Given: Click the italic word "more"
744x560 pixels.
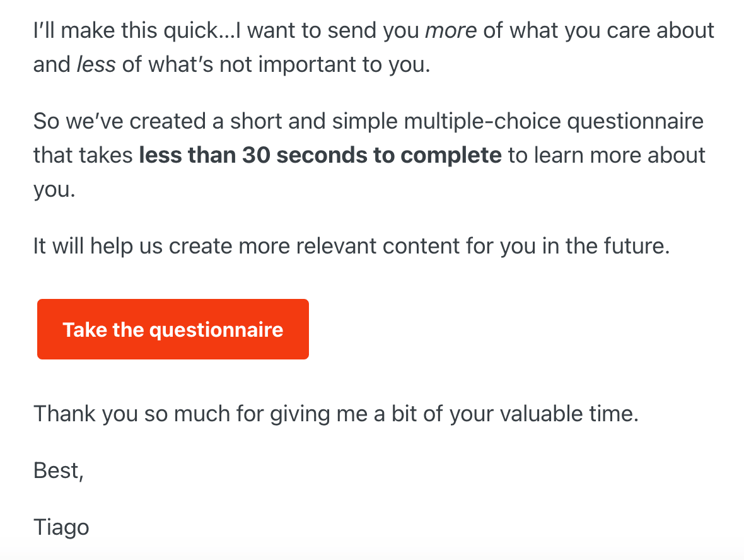Looking at the screenshot, I should coord(451,31).
